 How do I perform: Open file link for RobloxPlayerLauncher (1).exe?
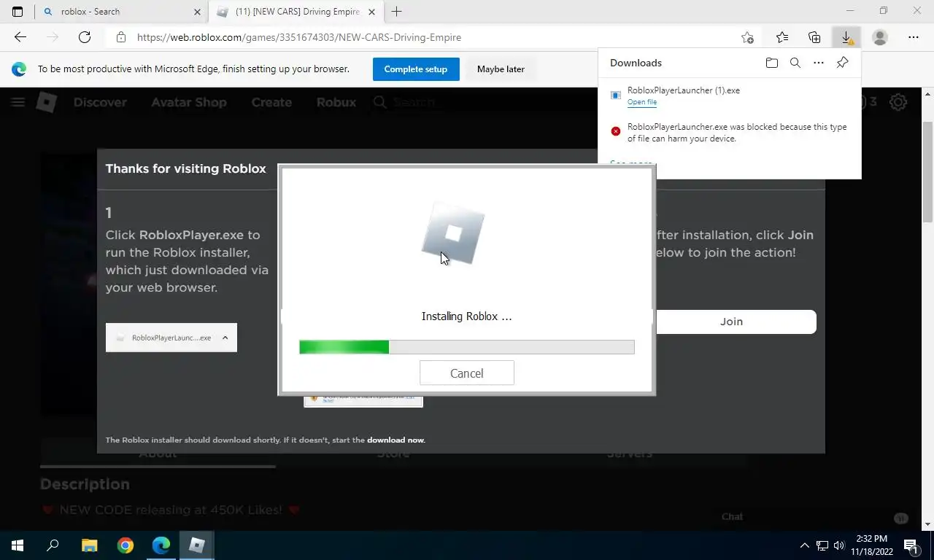[x=642, y=102]
